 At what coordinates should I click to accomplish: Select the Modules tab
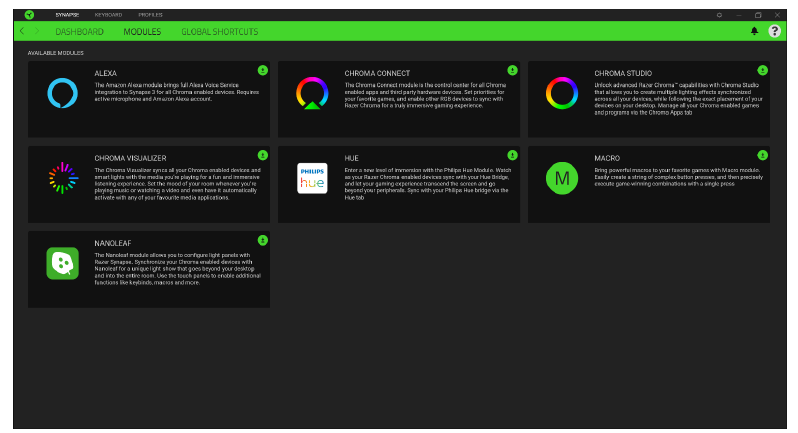[x=142, y=32]
